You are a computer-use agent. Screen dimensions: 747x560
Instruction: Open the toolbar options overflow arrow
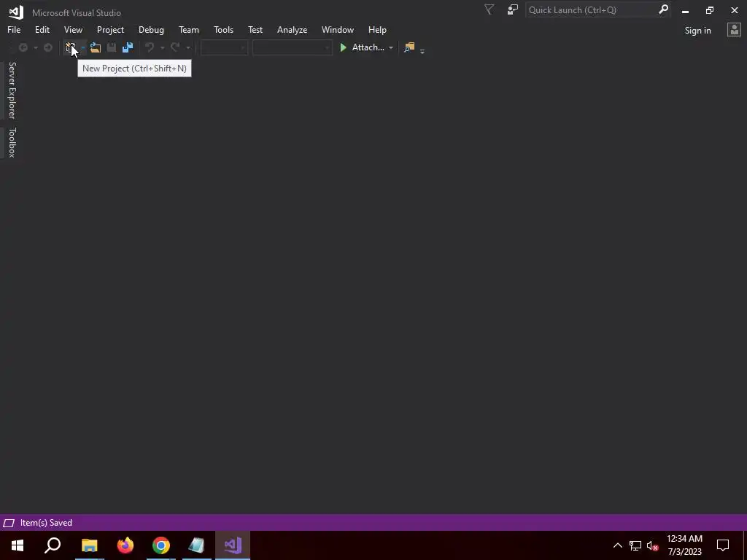(x=422, y=50)
